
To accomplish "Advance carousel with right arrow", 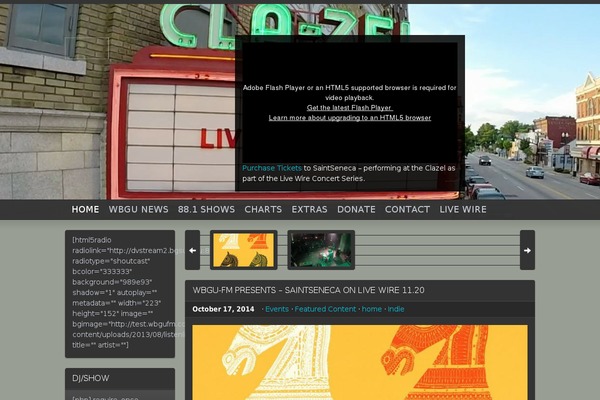I will tap(527, 250).
